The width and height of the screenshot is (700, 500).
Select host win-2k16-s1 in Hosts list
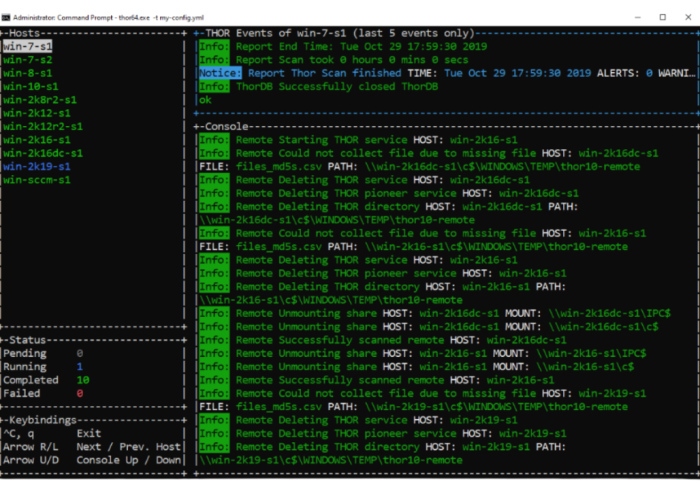(x=37, y=140)
